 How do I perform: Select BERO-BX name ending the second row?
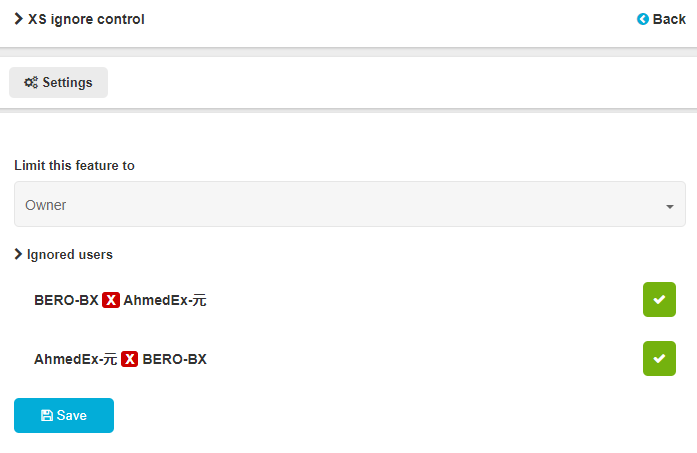pyautogui.click(x=175, y=359)
